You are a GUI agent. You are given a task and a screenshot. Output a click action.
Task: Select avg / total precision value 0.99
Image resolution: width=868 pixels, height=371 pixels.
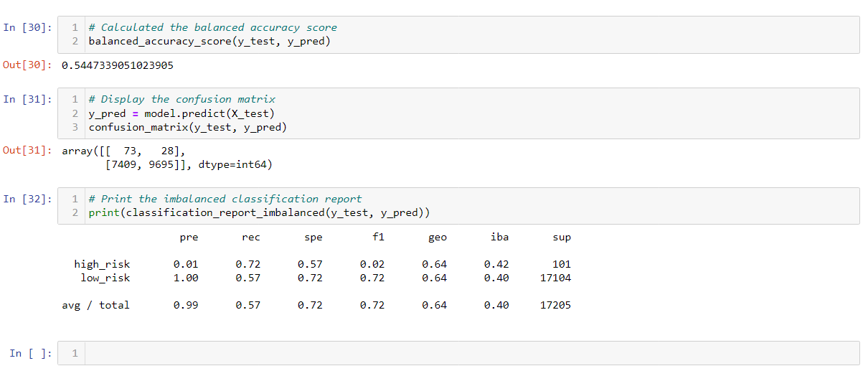[x=187, y=305]
